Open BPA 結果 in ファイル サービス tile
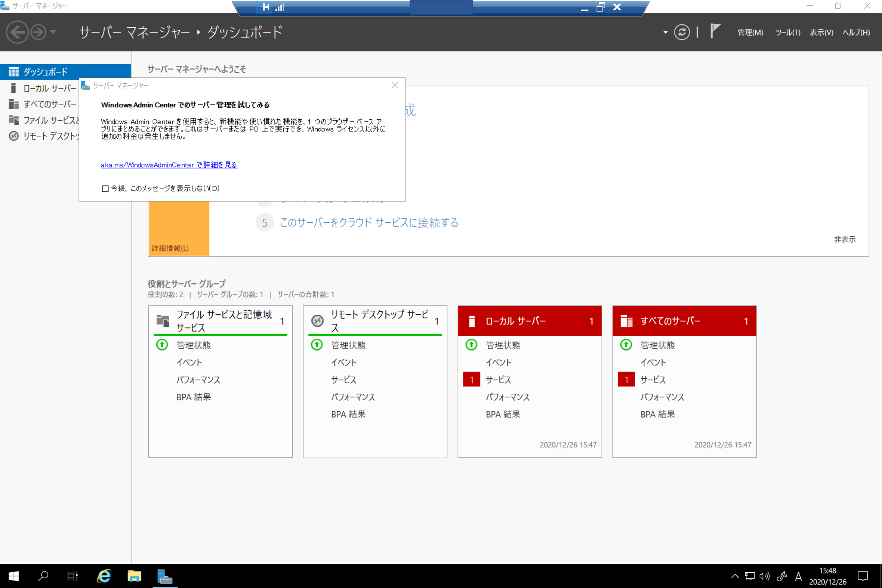This screenshot has height=588, width=882. tap(194, 397)
